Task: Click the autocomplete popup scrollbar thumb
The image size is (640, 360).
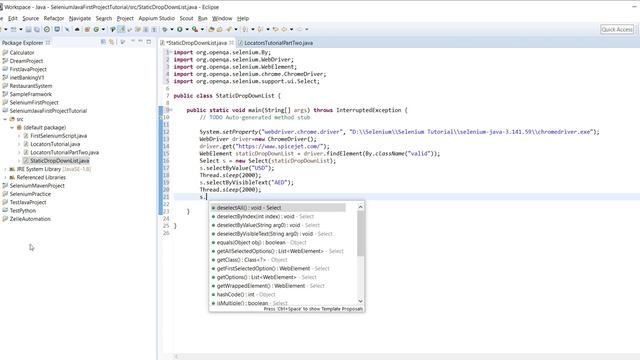Action: [360, 233]
